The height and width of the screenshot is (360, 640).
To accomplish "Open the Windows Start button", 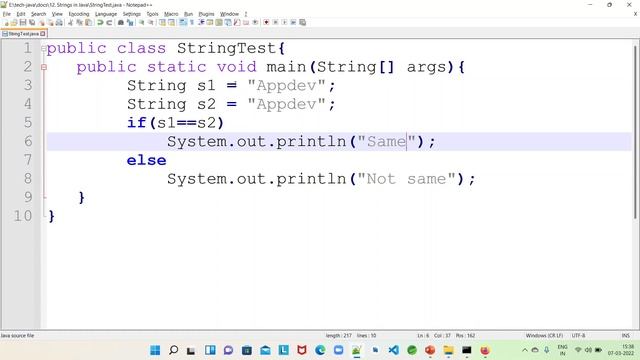I will tap(155, 350).
